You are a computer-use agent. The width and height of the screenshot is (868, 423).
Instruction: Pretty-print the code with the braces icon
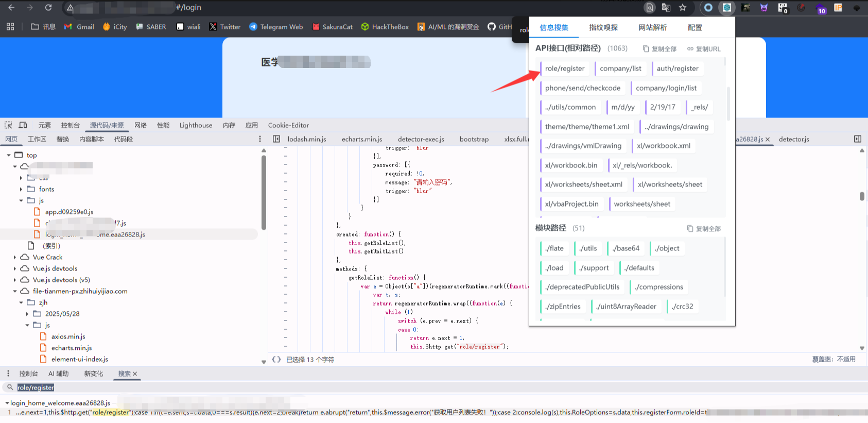(x=276, y=360)
